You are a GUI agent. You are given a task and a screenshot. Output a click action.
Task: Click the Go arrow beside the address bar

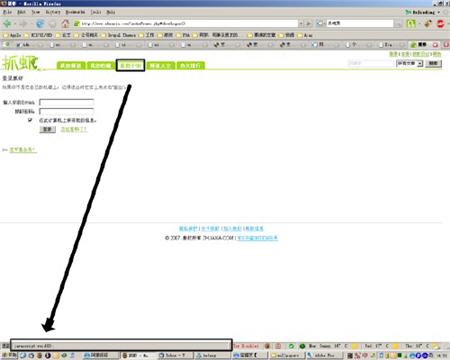point(309,24)
